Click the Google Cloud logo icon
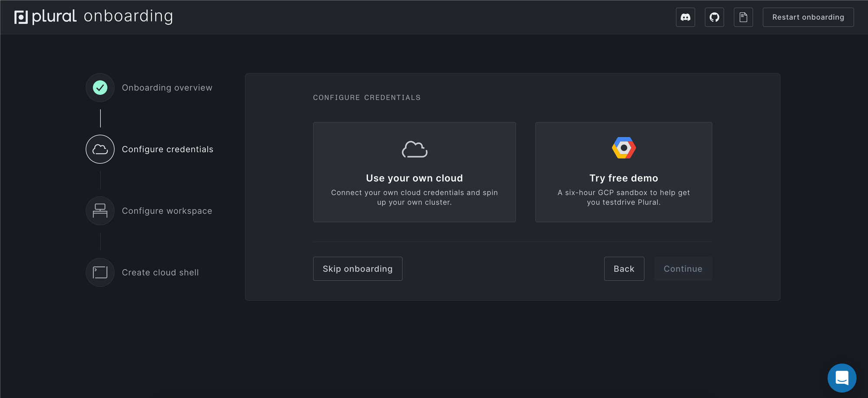The image size is (868, 398). tap(624, 148)
